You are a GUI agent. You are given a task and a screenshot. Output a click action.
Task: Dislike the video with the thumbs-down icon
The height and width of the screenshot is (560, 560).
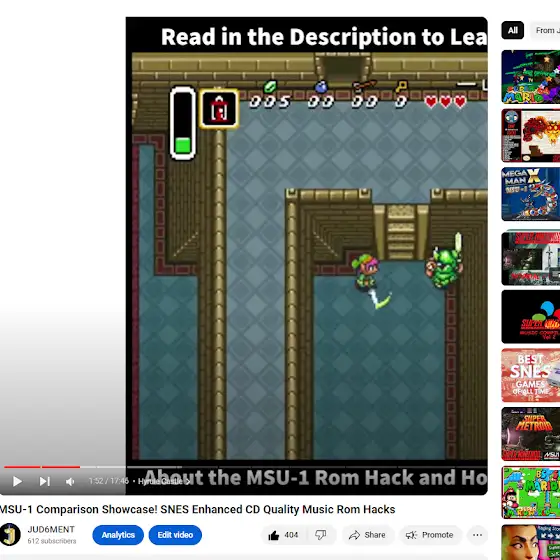320,535
